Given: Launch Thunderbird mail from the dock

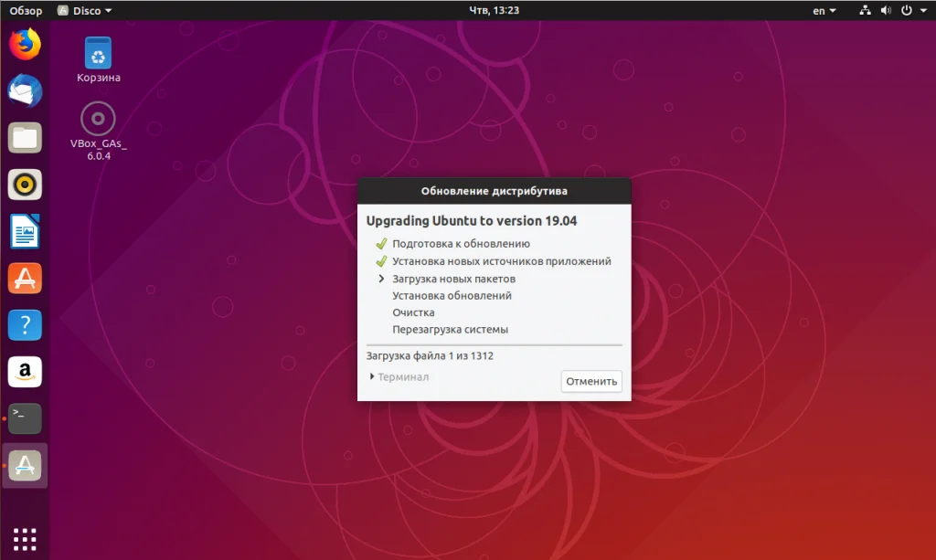Looking at the screenshot, I should 25,91.
